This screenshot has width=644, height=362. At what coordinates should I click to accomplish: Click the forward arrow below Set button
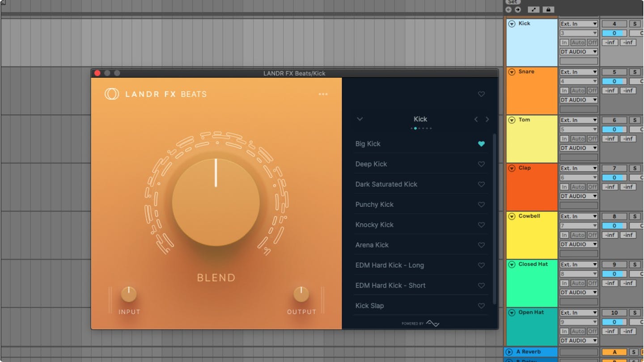pos(517,9)
